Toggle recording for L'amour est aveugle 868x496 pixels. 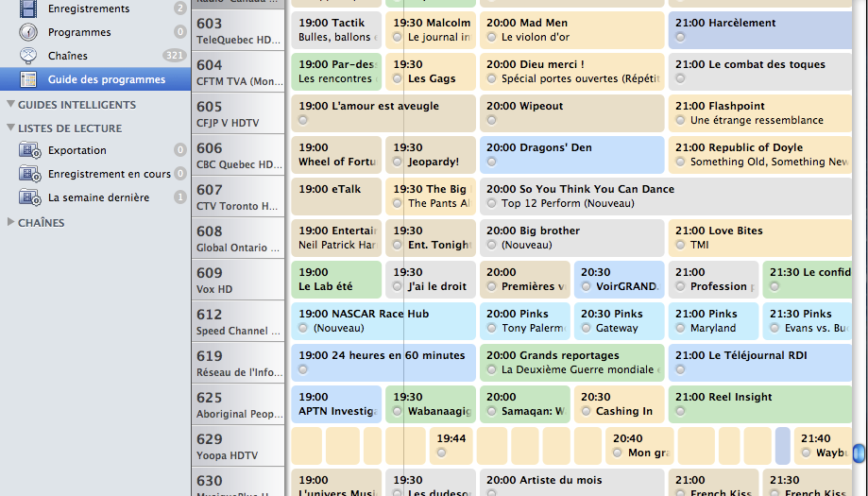(x=303, y=121)
